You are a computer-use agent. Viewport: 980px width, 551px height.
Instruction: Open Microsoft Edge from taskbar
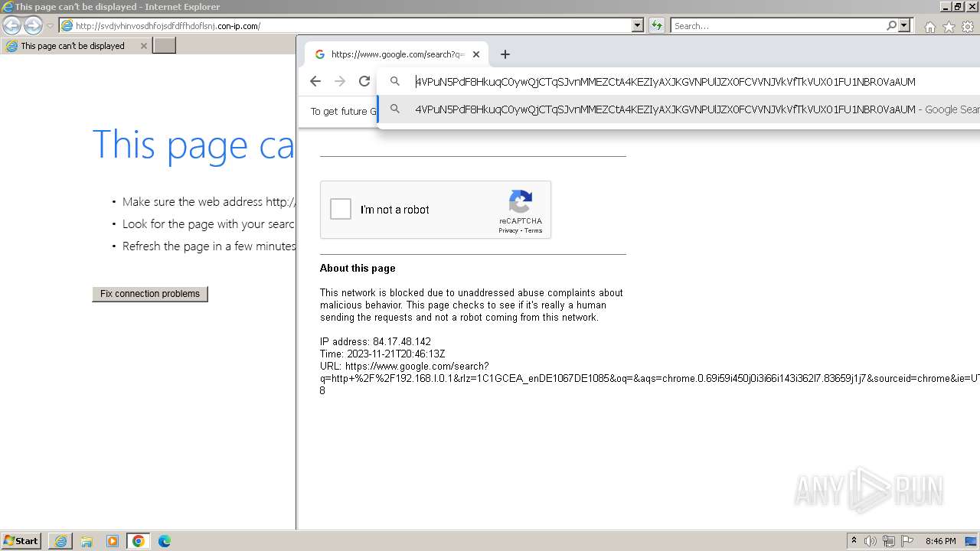pyautogui.click(x=165, y=541)
